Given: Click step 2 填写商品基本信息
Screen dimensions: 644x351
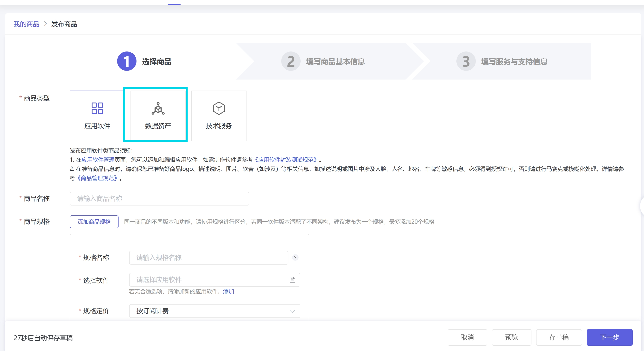Looking at the screenshot, I should coord(323,61).
